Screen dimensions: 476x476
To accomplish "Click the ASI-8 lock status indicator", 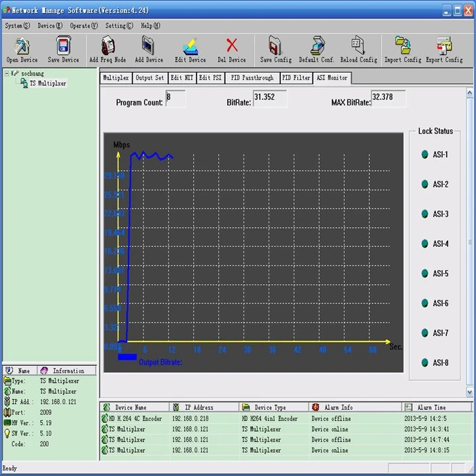I will pos(425,362).
